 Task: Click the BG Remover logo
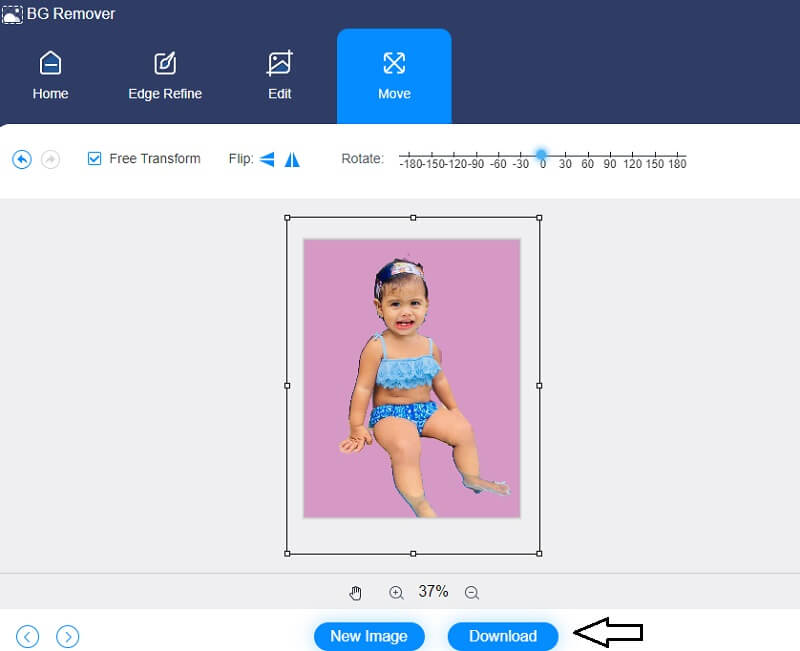pos(60,13)
